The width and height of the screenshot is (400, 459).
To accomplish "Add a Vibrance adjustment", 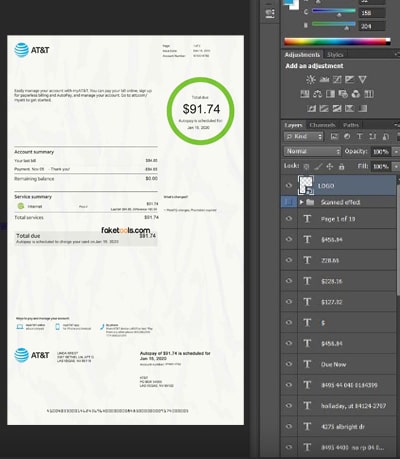I will (362, 79).
